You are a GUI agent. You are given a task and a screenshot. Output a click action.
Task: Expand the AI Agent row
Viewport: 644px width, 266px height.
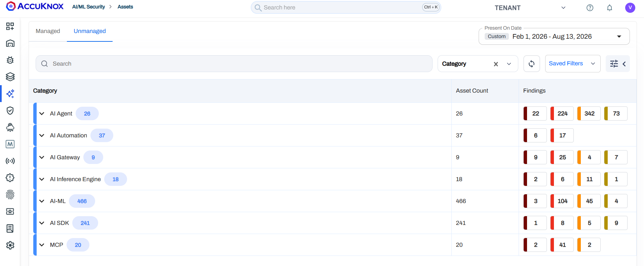point(42,113)
